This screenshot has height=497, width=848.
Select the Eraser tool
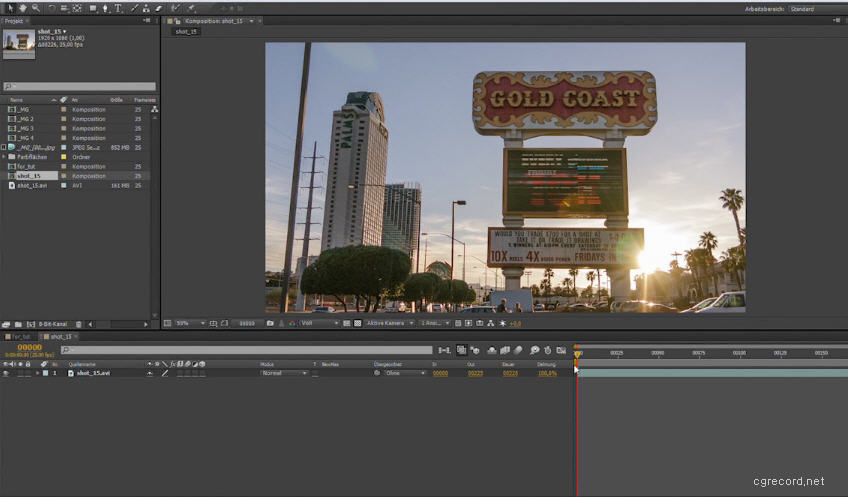(159, 8)
